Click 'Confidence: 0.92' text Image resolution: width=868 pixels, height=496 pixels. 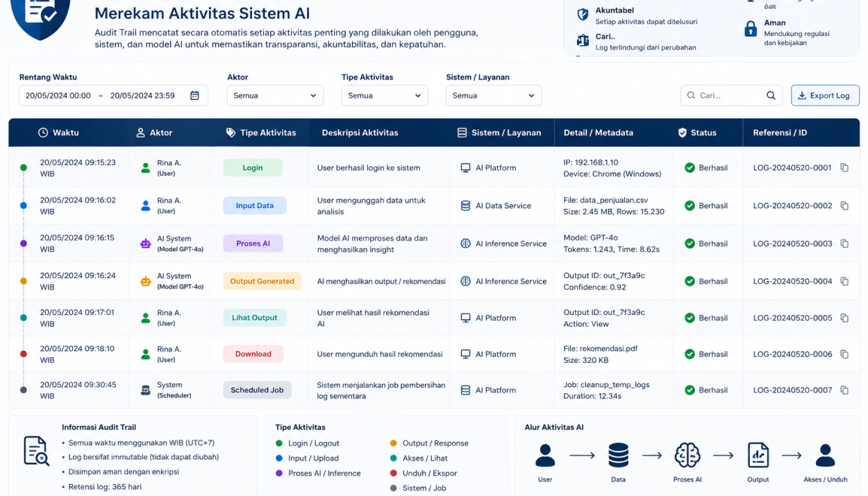tap(595, 287)
